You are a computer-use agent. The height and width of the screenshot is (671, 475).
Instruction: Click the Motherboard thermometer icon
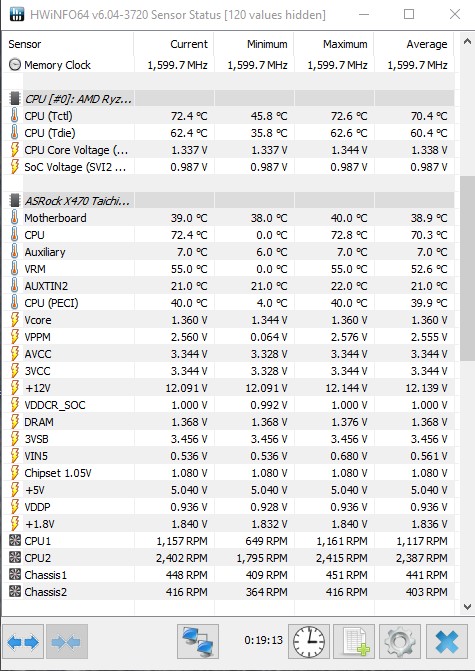[15, 217]
